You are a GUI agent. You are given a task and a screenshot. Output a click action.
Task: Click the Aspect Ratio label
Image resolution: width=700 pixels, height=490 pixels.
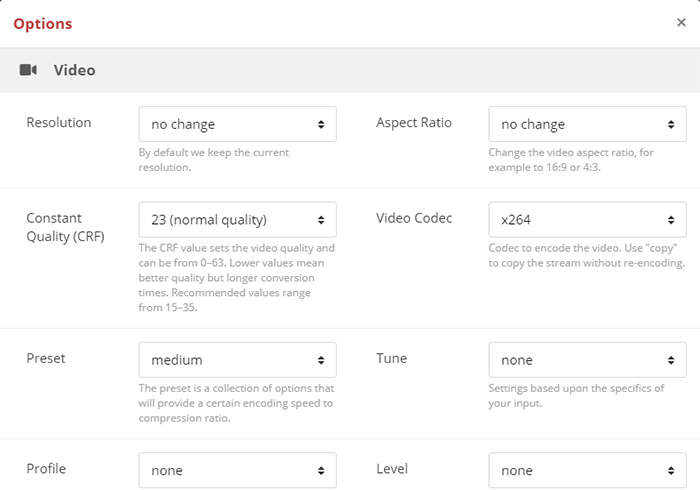(414, 122)
